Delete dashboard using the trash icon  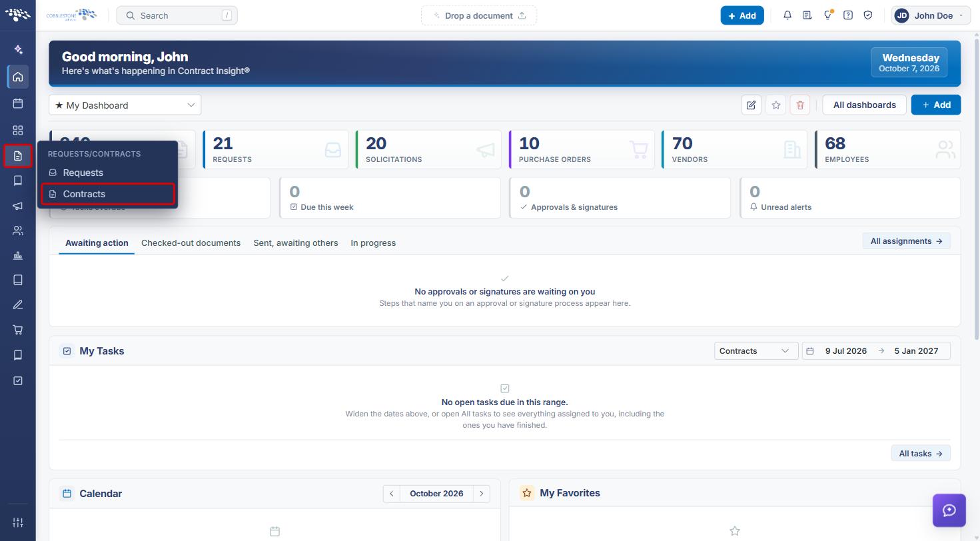[800, 105]
